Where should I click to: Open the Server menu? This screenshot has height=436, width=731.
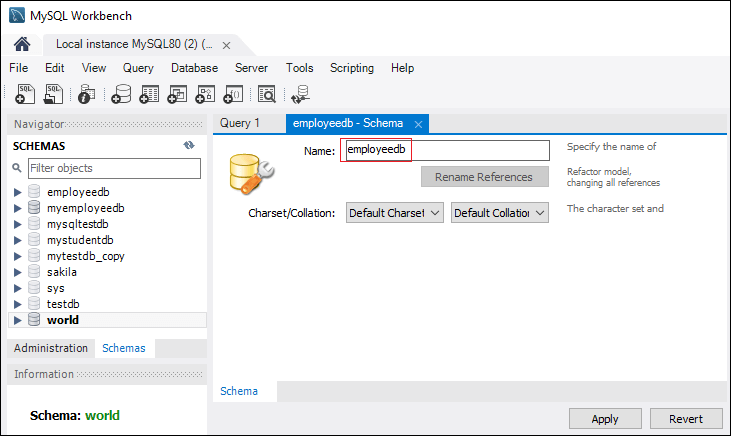(251, 68)
